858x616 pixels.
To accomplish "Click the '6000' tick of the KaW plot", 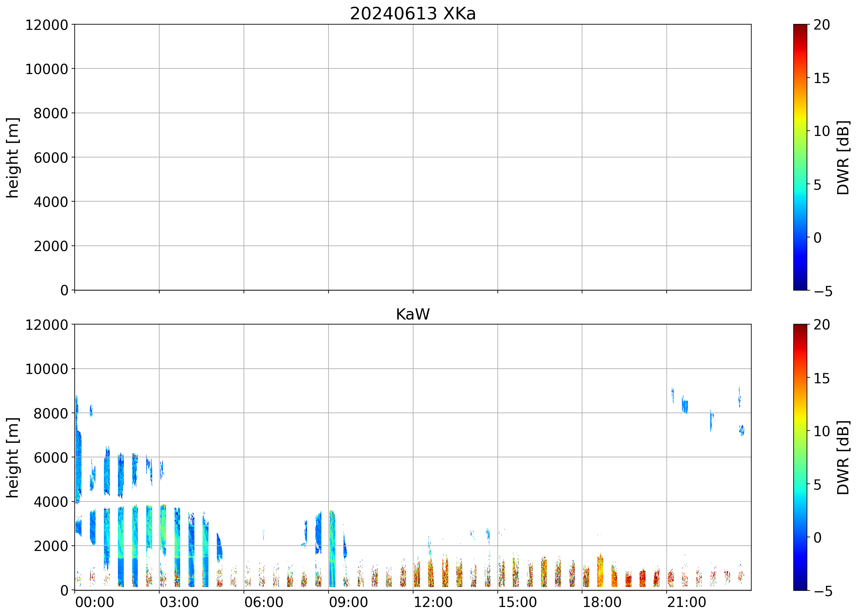I will click(51, 458).
